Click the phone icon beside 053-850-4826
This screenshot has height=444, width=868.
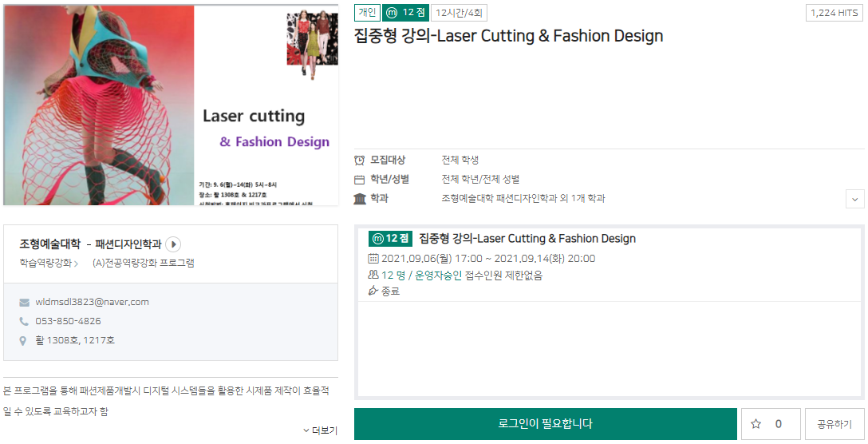click(x=24, y=321)
